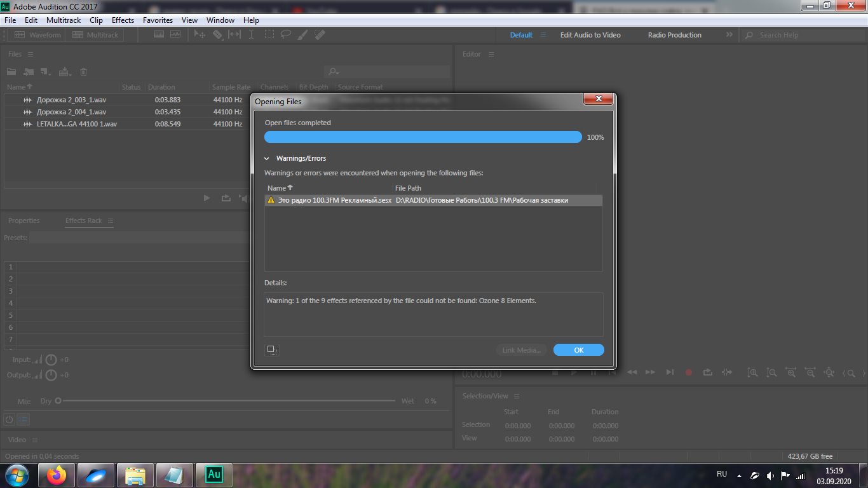868x488 pixels.
Task: Select the Spot Healing Brush tool
Action: click(320, 35)
